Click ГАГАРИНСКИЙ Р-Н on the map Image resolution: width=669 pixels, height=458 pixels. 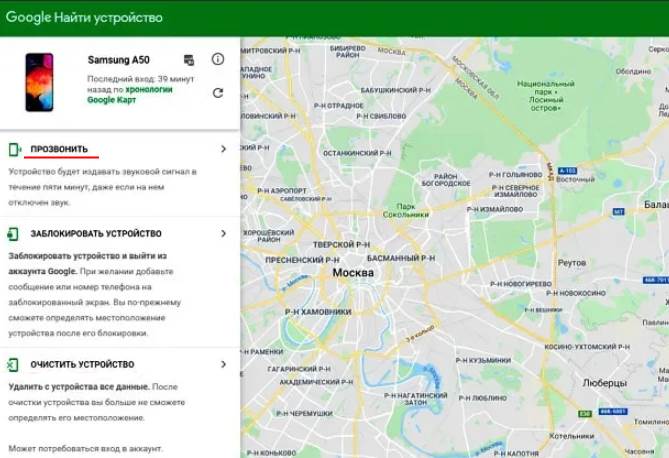(299, 368)
